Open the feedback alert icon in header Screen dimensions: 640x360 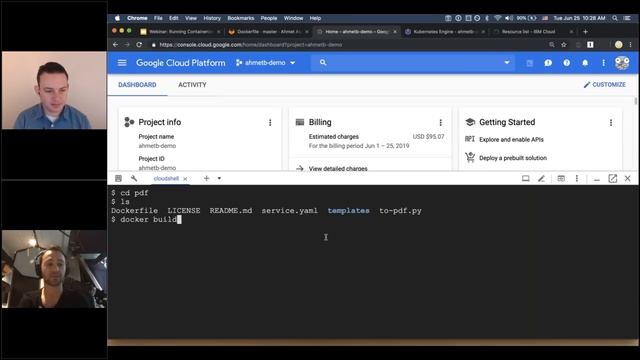[x=548, y=63]
